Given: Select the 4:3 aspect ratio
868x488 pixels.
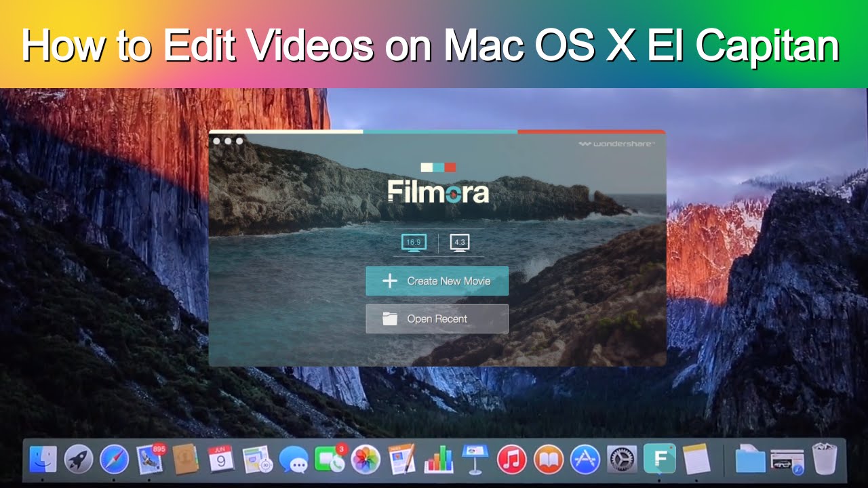Looking at the screenshot, I should click(460, 242).
